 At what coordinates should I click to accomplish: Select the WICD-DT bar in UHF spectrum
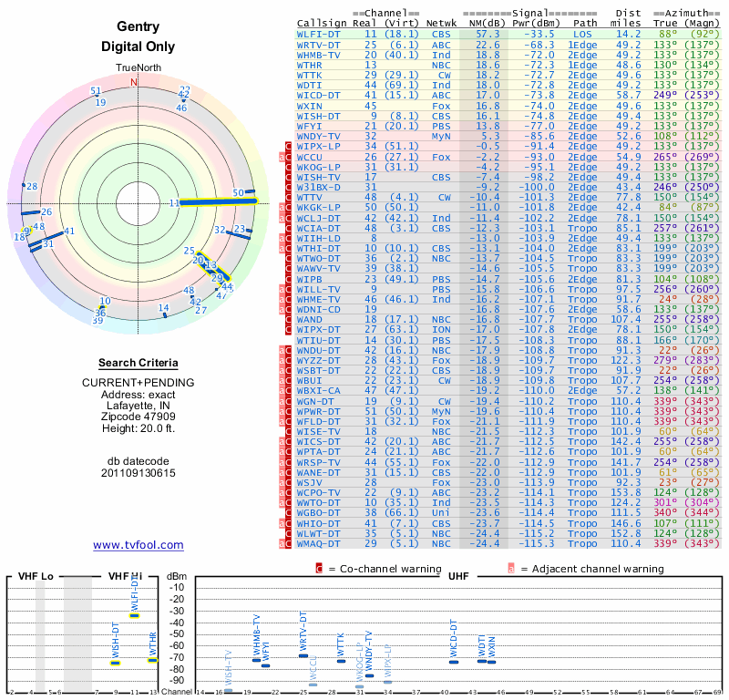[454, 662]
